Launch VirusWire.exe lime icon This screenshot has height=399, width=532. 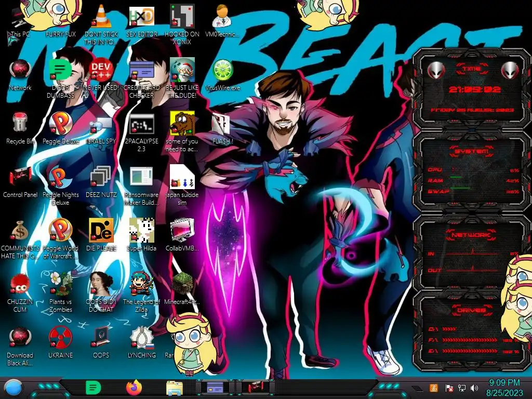tap(222, 71)
